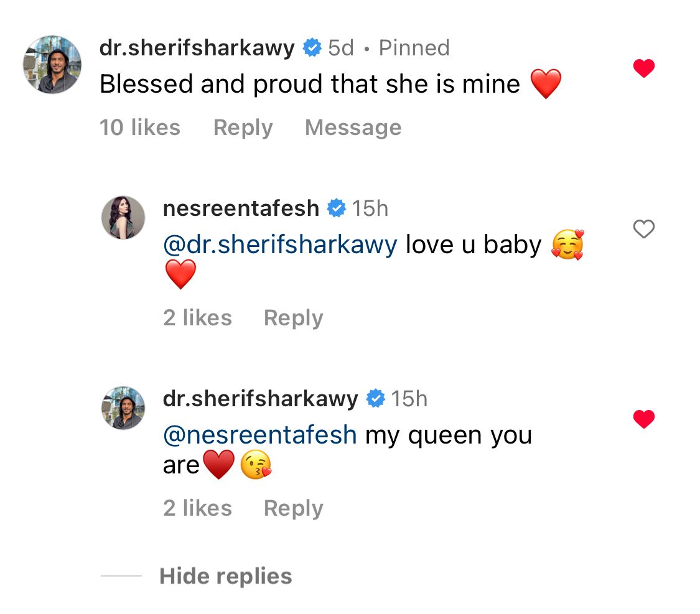Unlike the pinned comment's red heart

644,68
